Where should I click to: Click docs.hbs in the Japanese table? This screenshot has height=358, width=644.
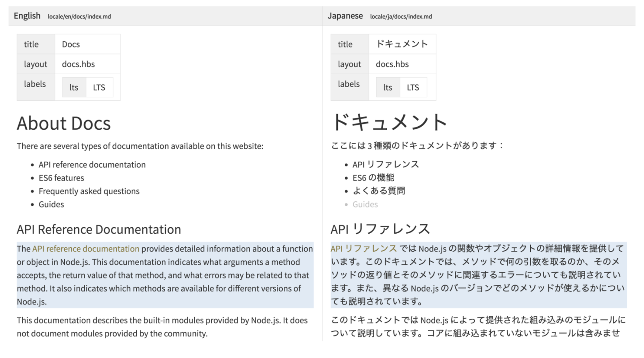(392, 64)
